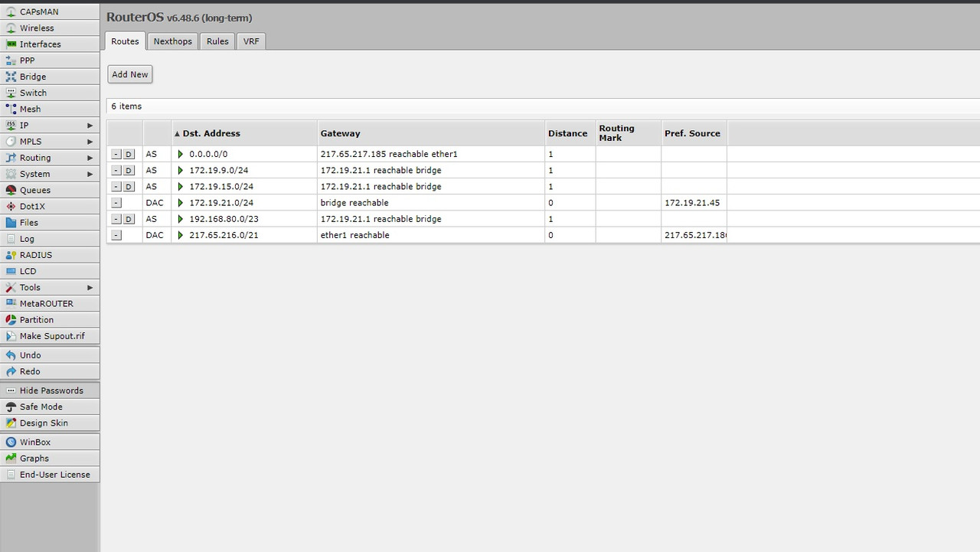
Task: Click the Undo arrow icon
Action: point(11,355)
